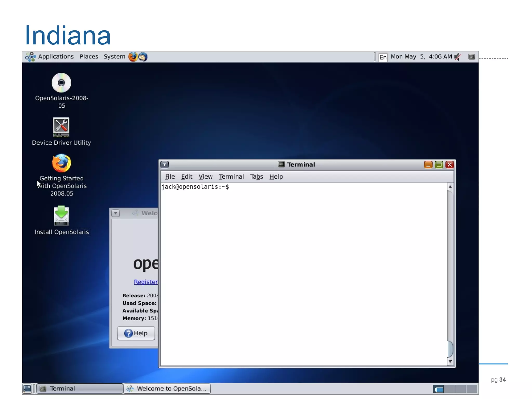This screenshot has height=399, width=532.
Task: Open the Terminal menu in Terminal menubar
Action: coord(231,177)
